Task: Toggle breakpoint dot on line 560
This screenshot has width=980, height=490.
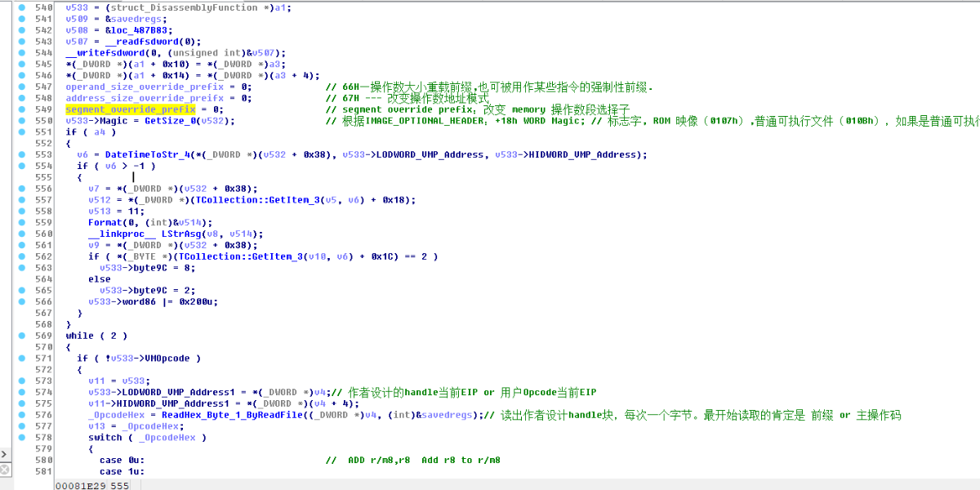Action: pyautogui.click(x=21, y=234)
